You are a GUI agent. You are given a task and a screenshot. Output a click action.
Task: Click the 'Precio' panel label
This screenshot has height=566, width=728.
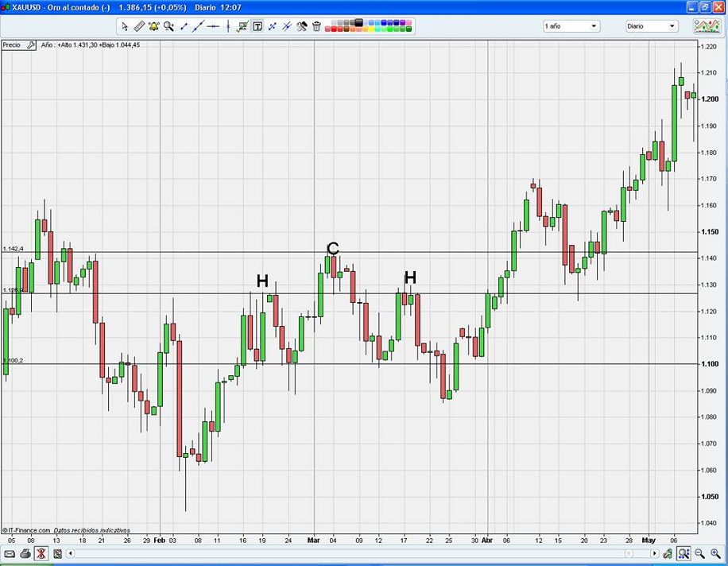click(x=12, y=45)
